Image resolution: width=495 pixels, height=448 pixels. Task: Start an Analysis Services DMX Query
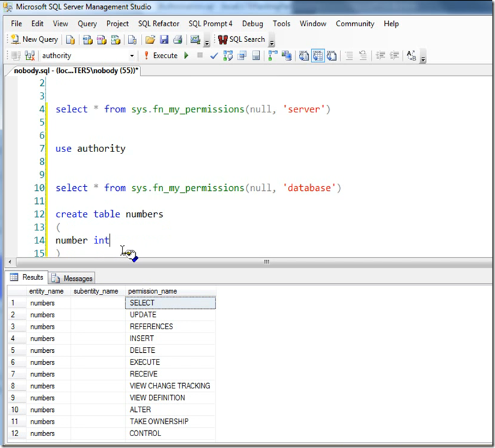102,39
